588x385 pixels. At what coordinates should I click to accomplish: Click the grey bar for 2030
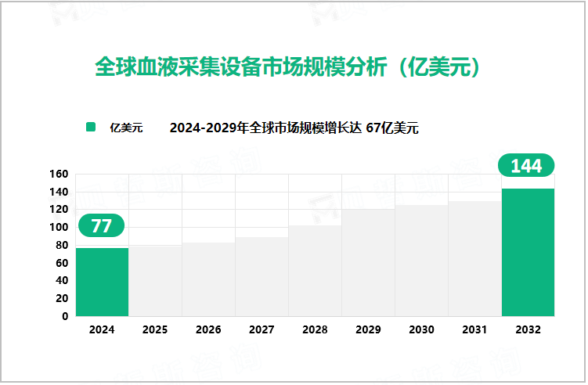pos(421,261)
